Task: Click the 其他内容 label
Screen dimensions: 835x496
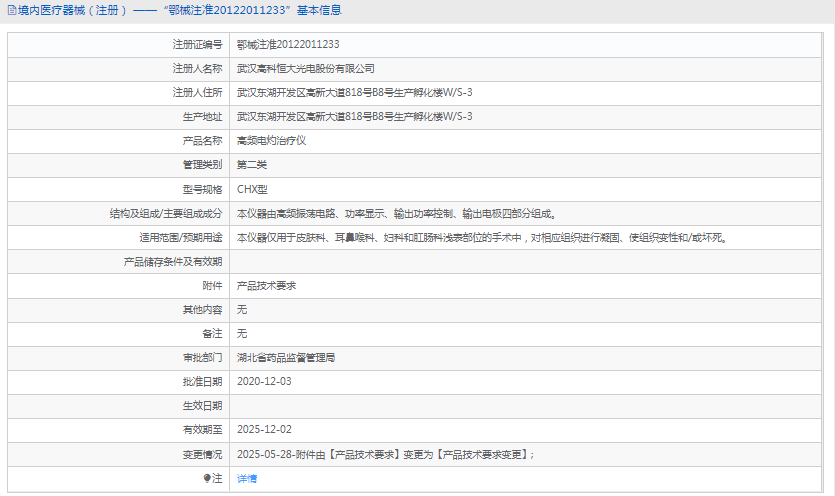Action: tap(202, 310)
